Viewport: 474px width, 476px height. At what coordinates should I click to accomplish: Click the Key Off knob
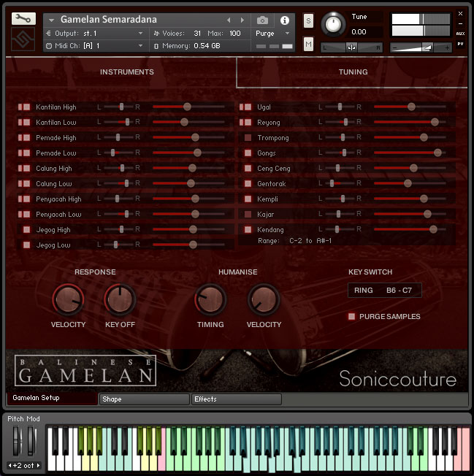coord(120,299)
